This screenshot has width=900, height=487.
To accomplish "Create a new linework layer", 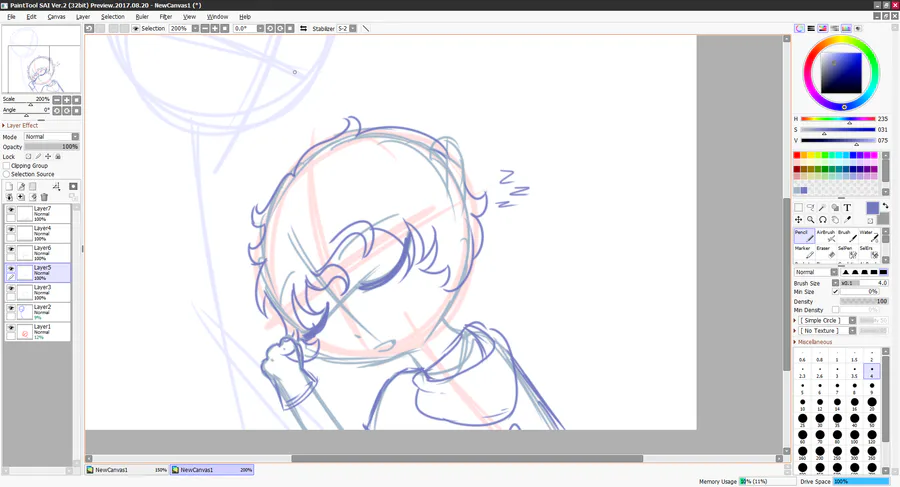I will point(21,186).
